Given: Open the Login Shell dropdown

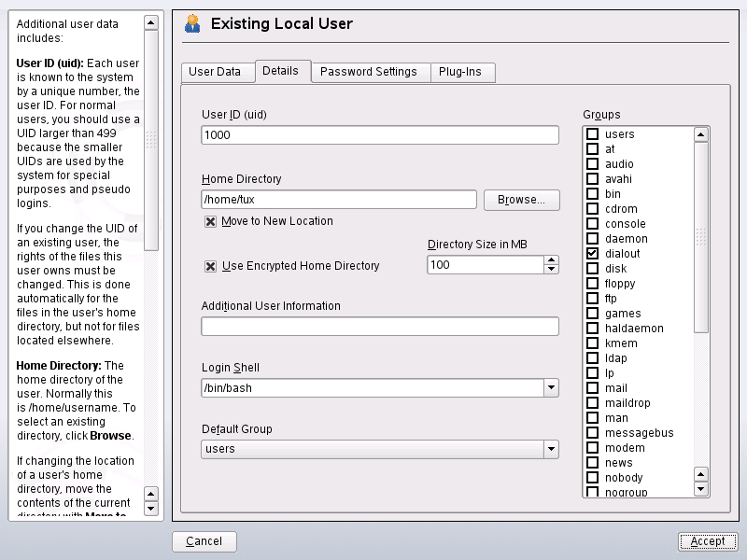Looking at the screenshot, I should tap(551, 388).
